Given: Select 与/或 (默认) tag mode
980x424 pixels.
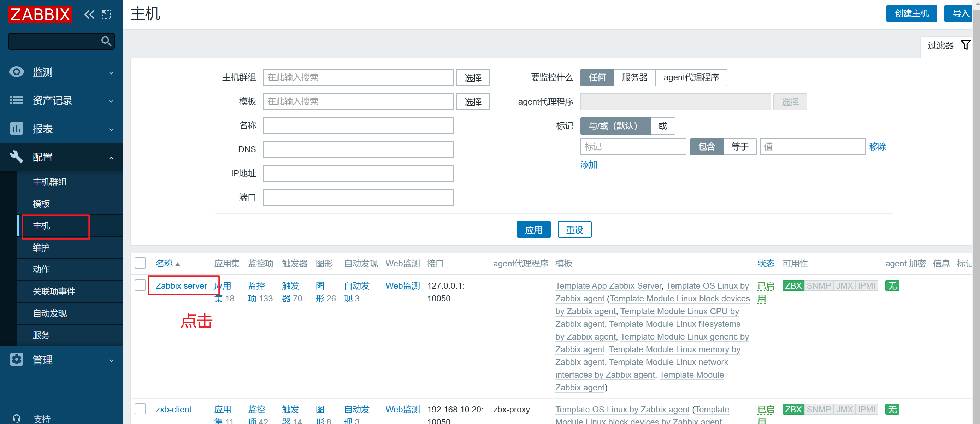Looking at the screenshot, I should coord(615,126).
